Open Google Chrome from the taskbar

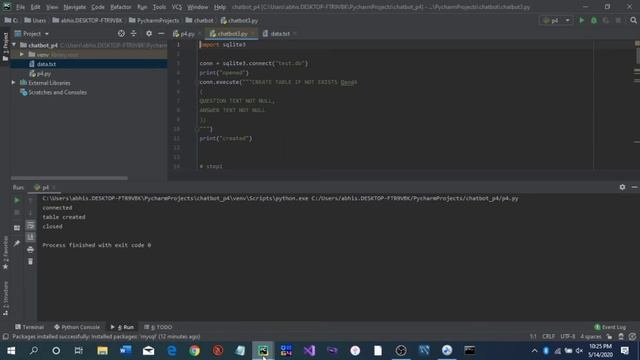tap(195, 351)
